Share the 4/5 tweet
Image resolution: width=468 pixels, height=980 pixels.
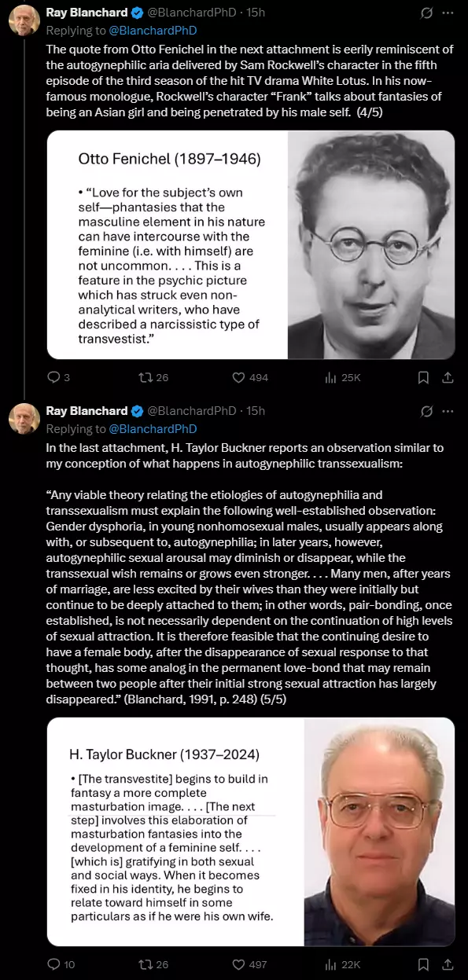pyautogui.click(x=448, y=377)
